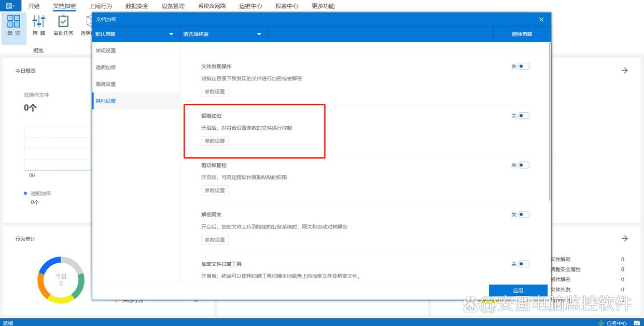This screenshot has height=326, width=644.
Task: Click the 概览 overview ribbon icon
Action: [x=14, y=25]
